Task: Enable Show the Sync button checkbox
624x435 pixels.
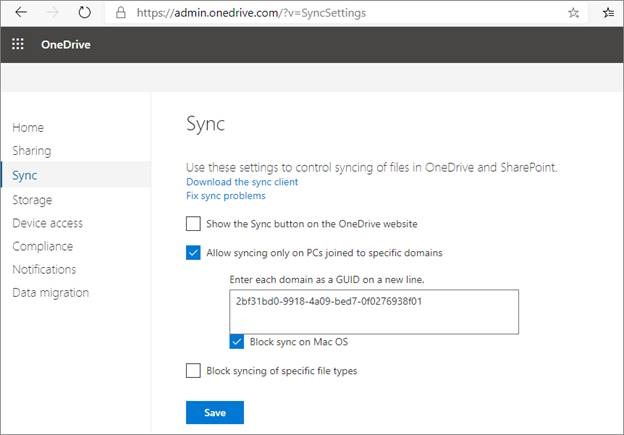Action: coord(193,224)
